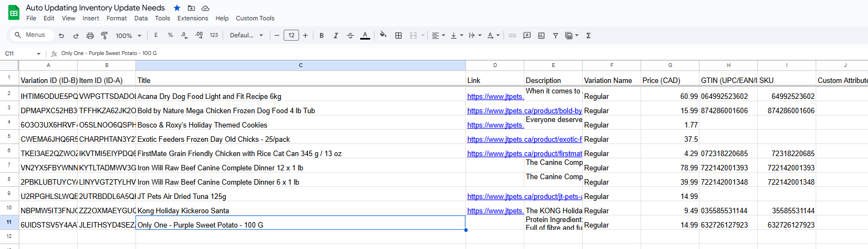Image resolution: width=868 pixels, height=249 pixels.
Task: Toggle italic formatting
Action: click(336, 35)
